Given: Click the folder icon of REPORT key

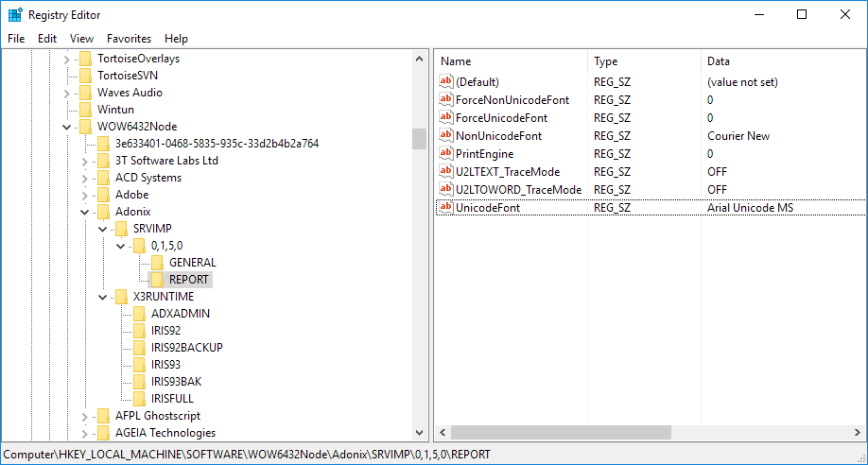Looking at the screenshot, I should click(x=157, y=280).
